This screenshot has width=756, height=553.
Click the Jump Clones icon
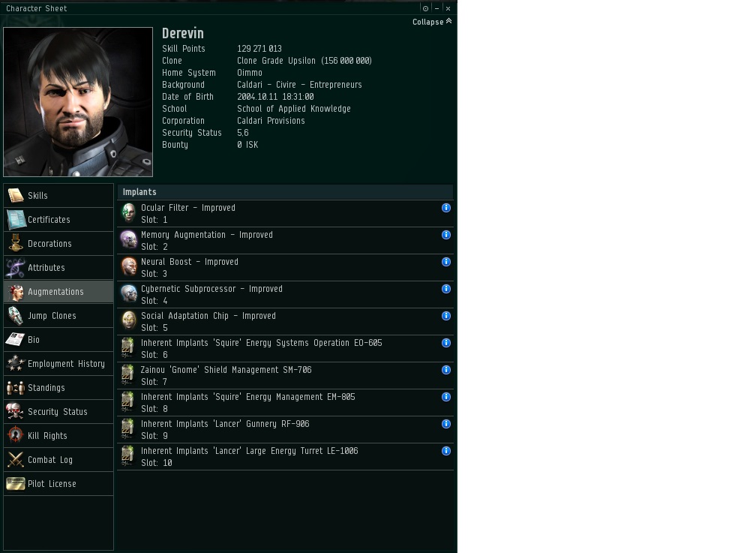[15, 316]
